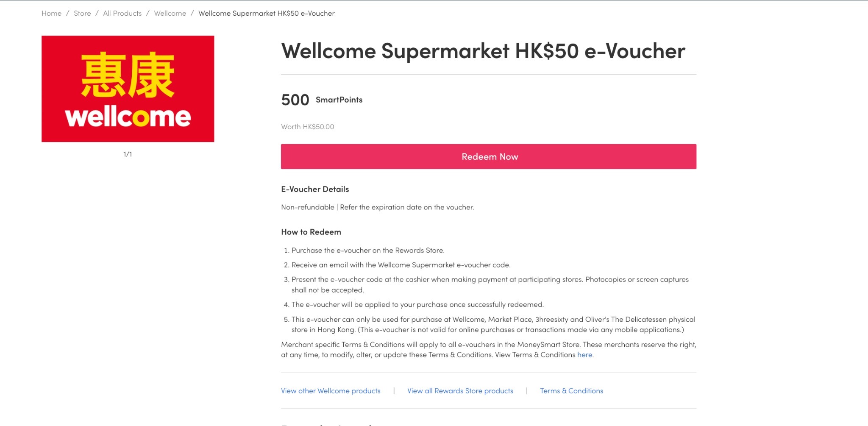This screenshot has width=868, height=426.
Task: Click the current e-Voucher breadcrumb text
Action: 266,13
